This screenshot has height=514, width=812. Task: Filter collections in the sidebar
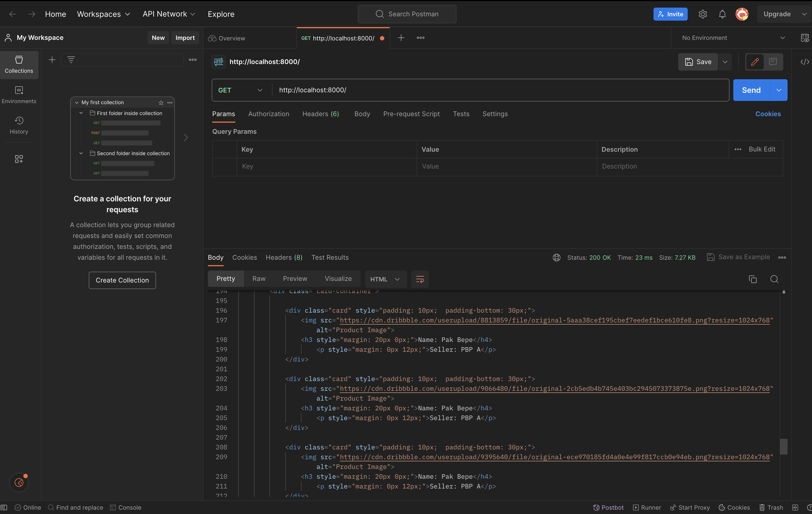click(71, 60)
